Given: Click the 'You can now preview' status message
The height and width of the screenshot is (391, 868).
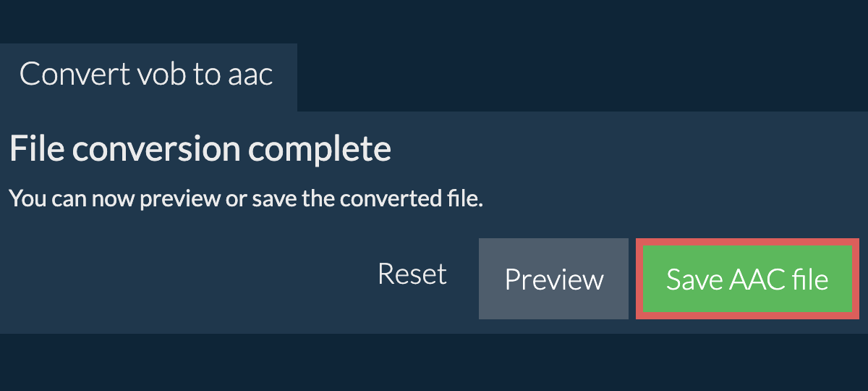Looking at the screenshot, I should 246,198.
